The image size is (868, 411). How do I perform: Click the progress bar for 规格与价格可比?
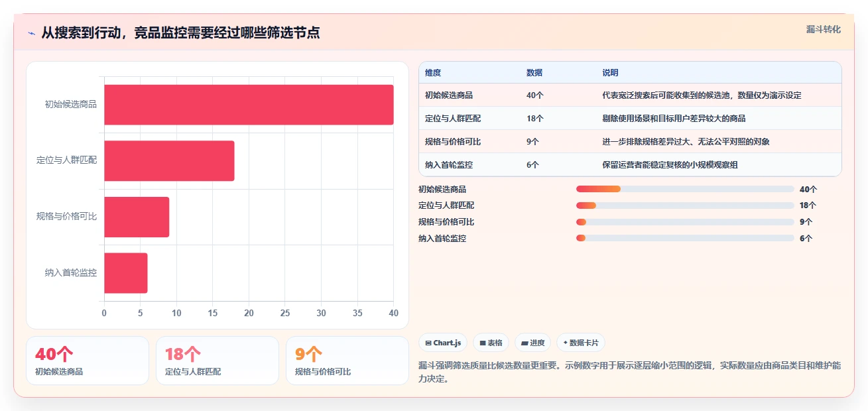pyautogui.click(x=685, y=222)
